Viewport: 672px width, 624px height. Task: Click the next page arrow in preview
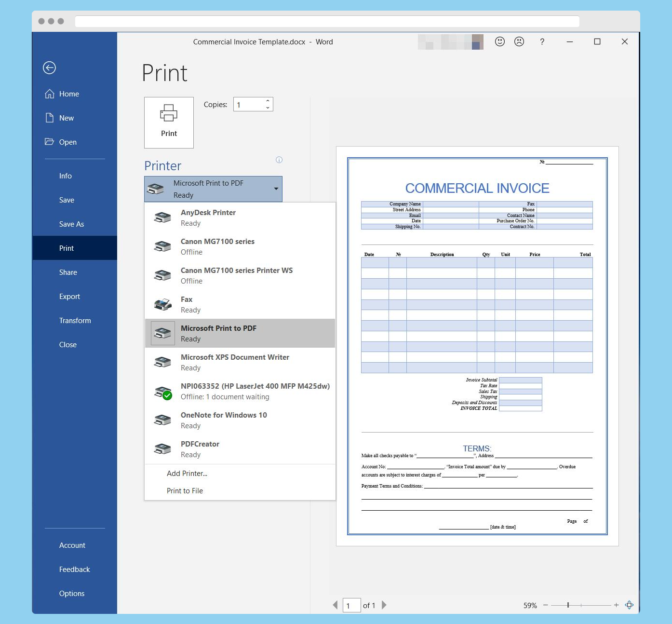point(384,605)
